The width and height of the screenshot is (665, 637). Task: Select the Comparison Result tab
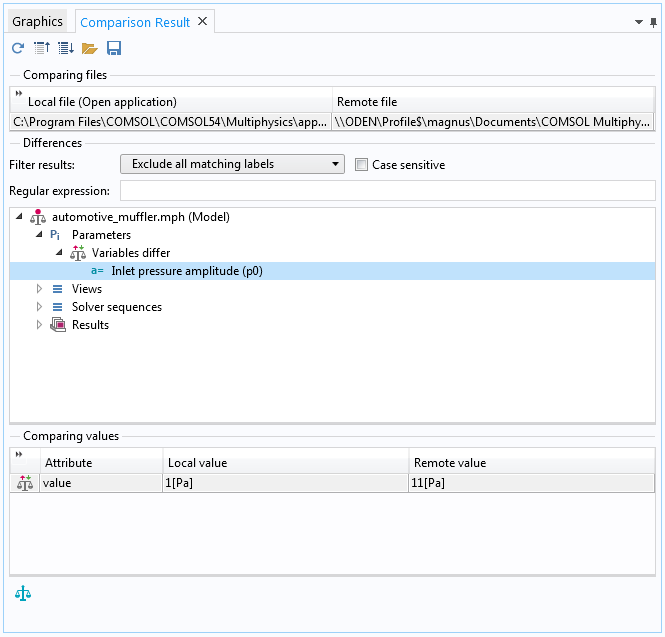tap(135, 22)
